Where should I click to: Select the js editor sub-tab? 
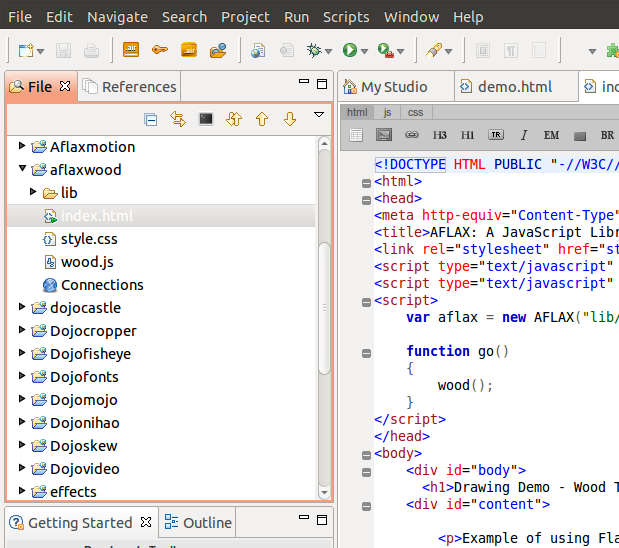[387, 113]
